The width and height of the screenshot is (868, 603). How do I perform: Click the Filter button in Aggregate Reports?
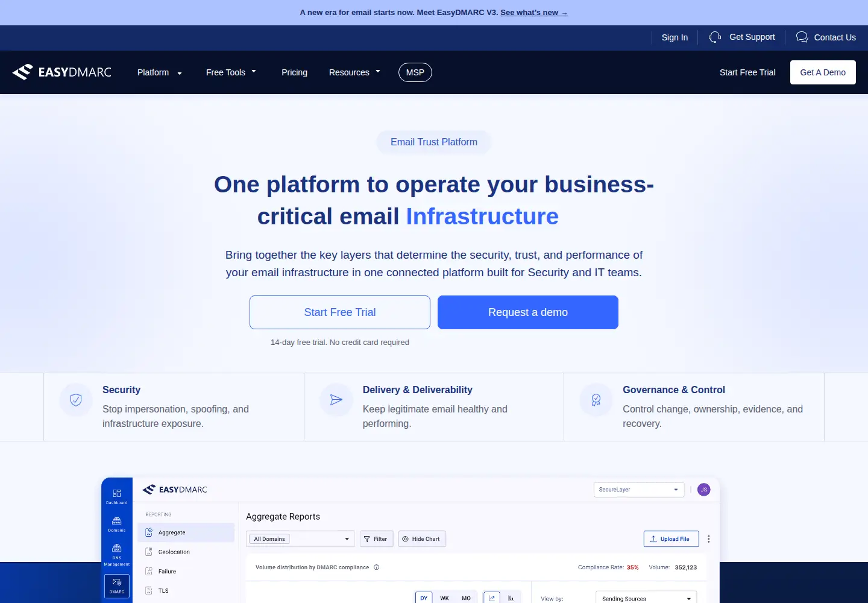click(x=377, y=539)
